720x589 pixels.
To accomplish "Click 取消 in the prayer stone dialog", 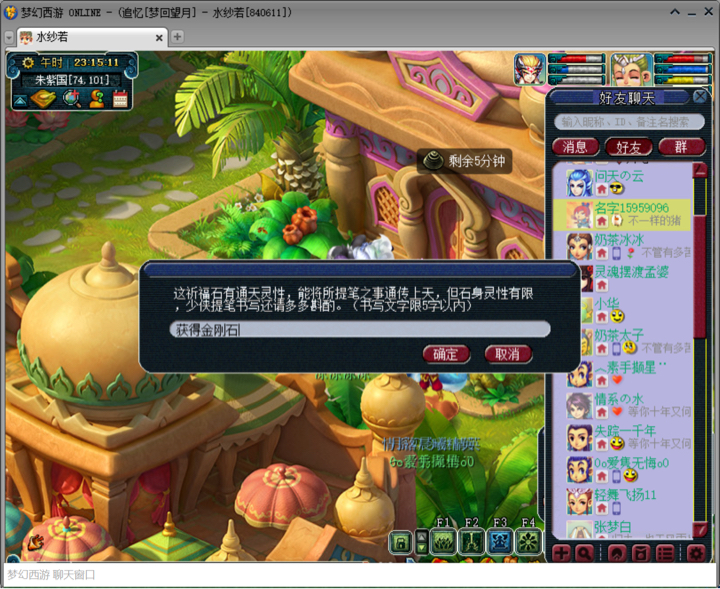I will click(x=508, y=354).
